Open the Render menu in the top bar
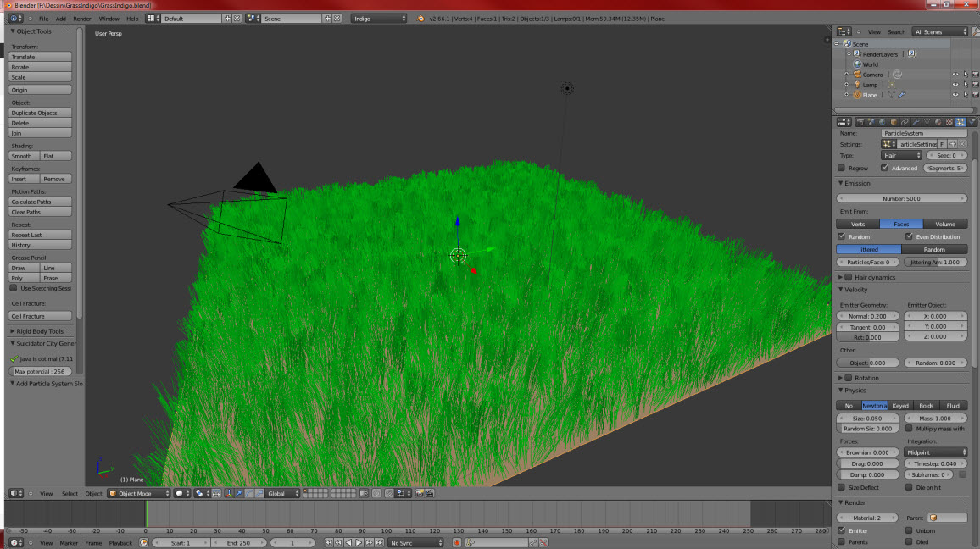This screenshot has width=980, height=549. pyautogui.click(x=81, y=18)
